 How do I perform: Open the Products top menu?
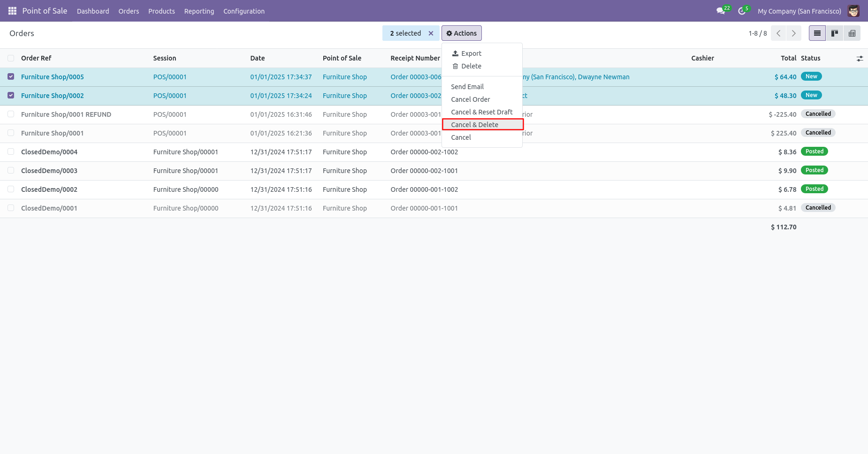click(x=161, y=11)
